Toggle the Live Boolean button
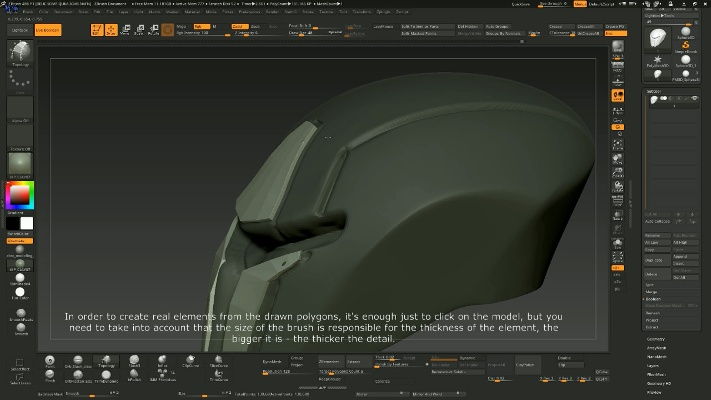Image resolution: width=711 pixels, height=400 pixels. [47, 31]
